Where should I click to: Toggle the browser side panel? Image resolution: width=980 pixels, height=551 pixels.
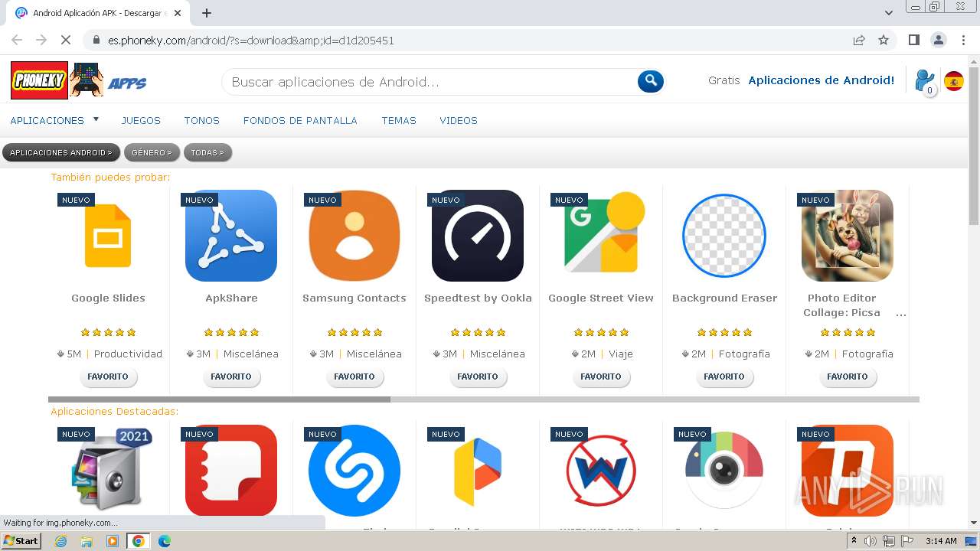(x=913, y=40)
